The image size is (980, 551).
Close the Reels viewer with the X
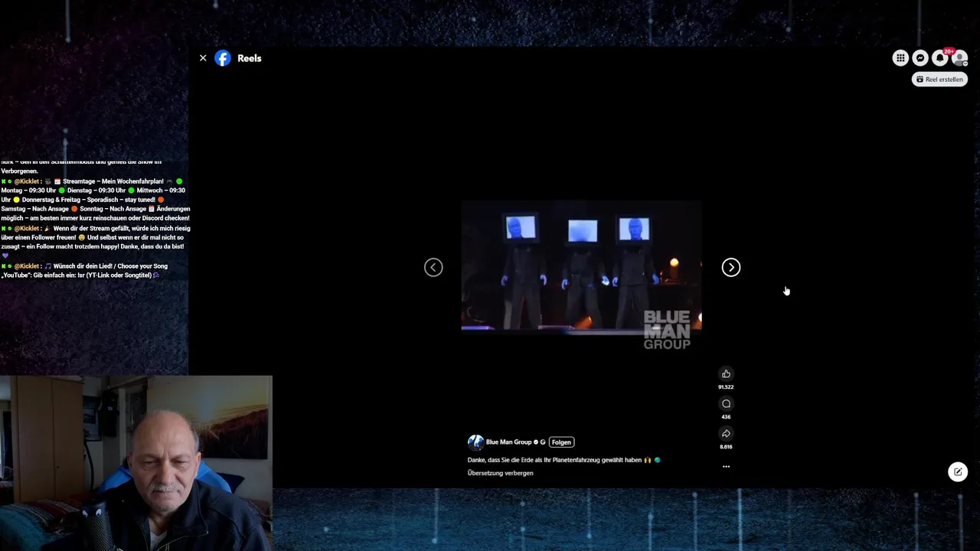203,58
